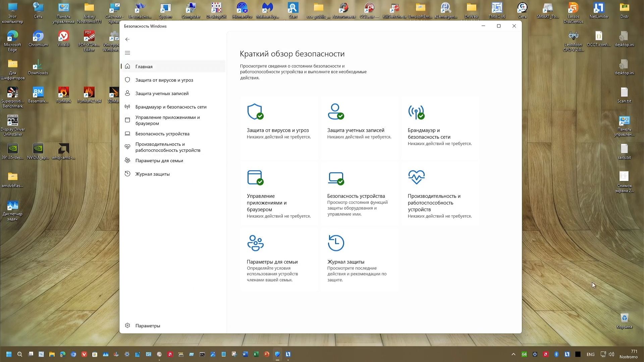Select PDF-XChange Editor desktop icon
Viewport: 644px width, 362px height.
coord(89,41)
